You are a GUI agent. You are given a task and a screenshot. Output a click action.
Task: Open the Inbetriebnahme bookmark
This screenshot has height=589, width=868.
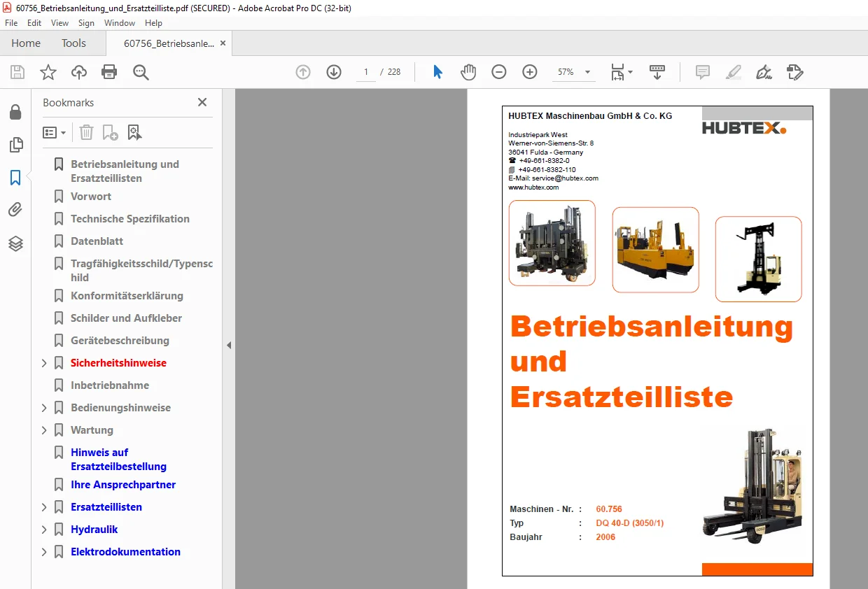tap(110, 385)
